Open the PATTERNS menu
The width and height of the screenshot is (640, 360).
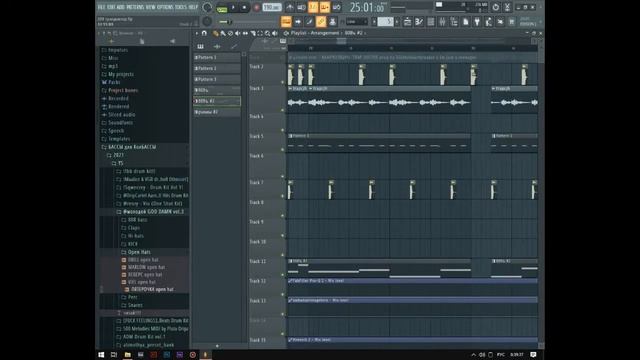135,7
